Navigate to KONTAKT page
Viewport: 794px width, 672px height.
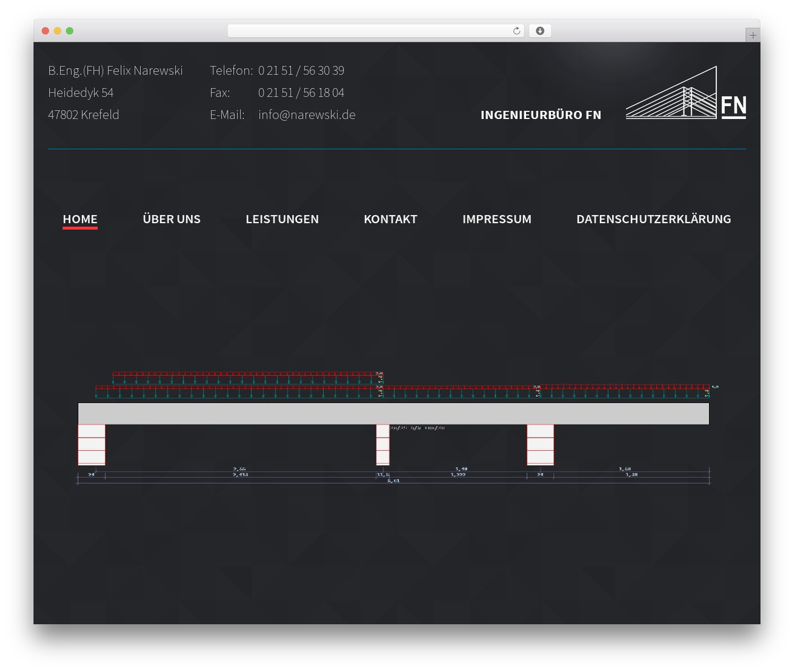coord(391,219)
